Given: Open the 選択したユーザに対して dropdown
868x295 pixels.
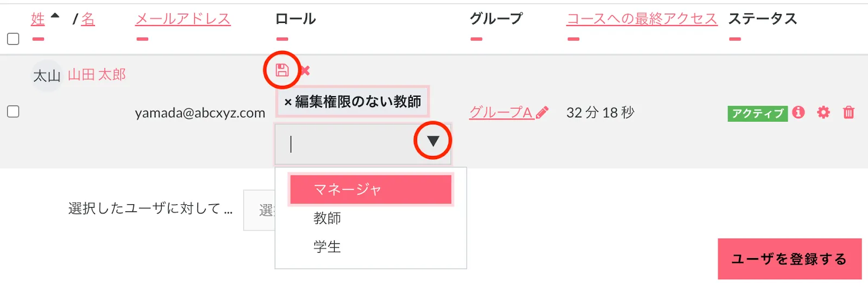Looking at the screenshot, I should coord(259,210).
